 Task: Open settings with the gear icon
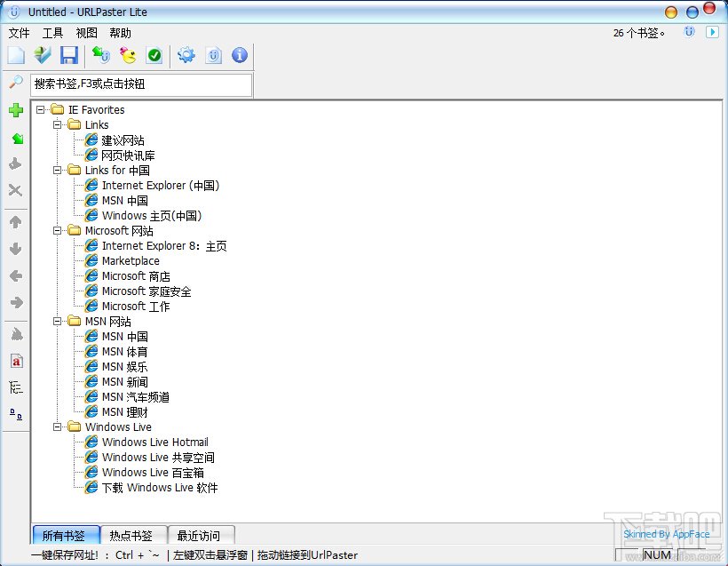(186, 55)
